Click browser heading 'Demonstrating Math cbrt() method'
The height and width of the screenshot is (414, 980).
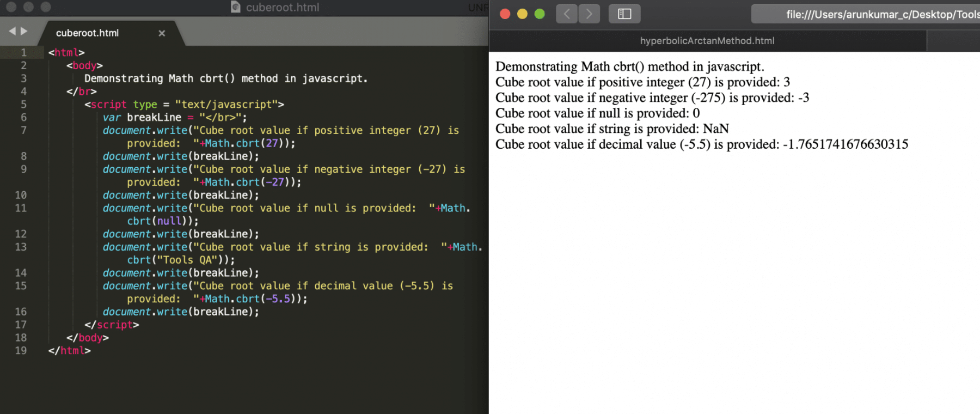tap(630, 66)
